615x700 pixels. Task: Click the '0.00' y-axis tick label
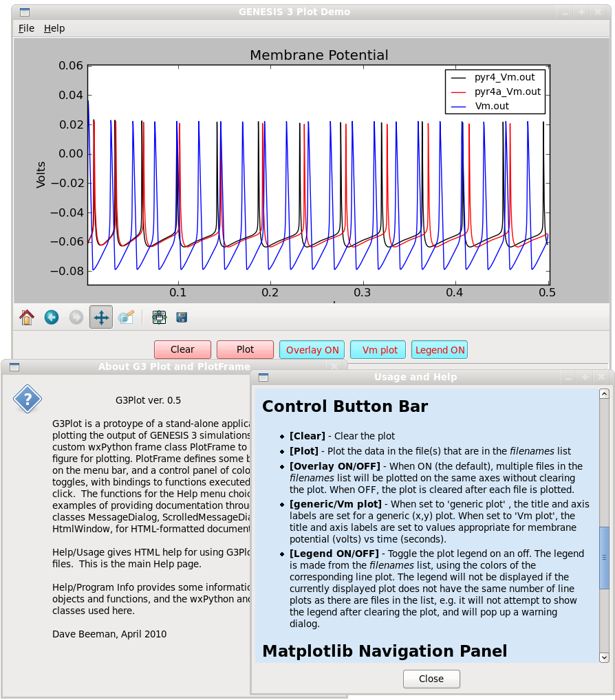71,153
